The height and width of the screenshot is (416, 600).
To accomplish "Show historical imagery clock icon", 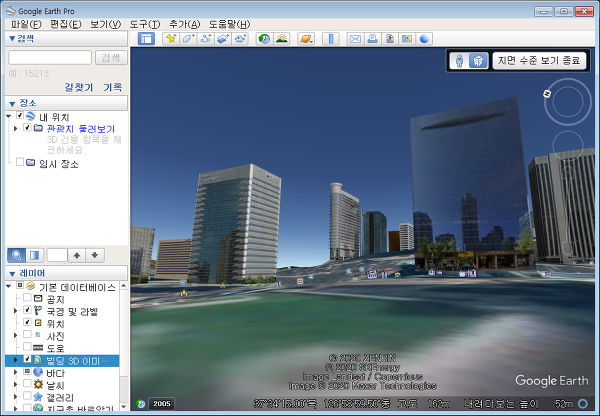I will click(x=264, y=39).
